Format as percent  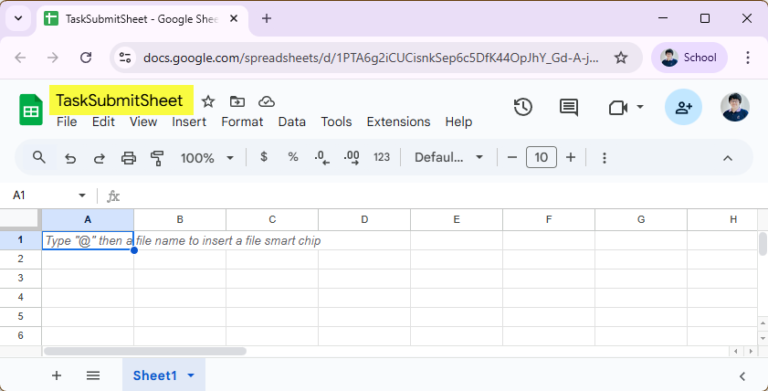[293, 157]
